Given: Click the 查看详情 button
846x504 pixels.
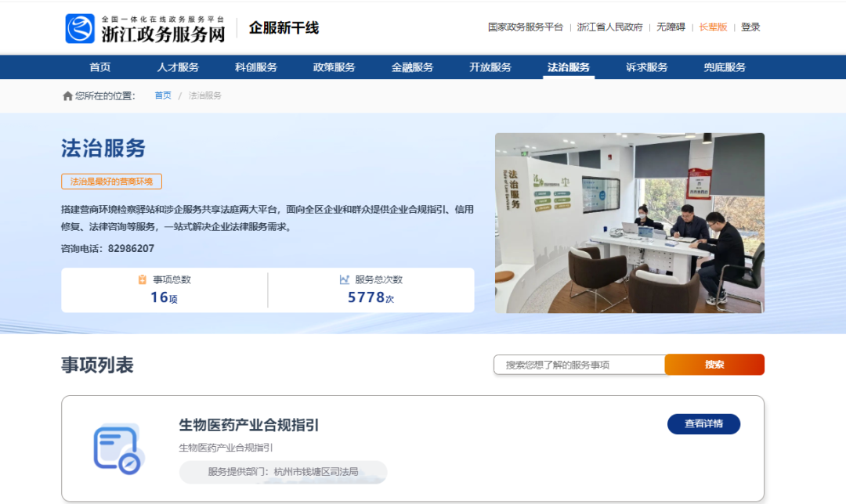Looking at the screenshot, I should coord(703,424).
